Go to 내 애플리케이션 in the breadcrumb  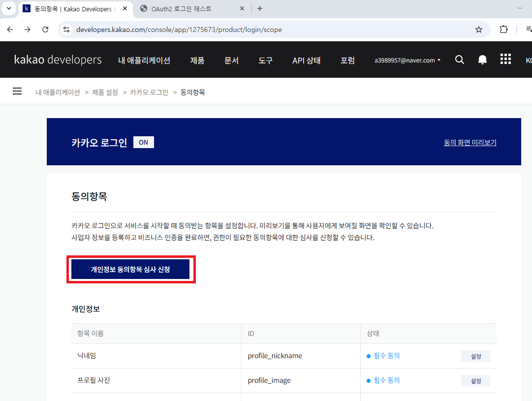(x=58, y=93)
